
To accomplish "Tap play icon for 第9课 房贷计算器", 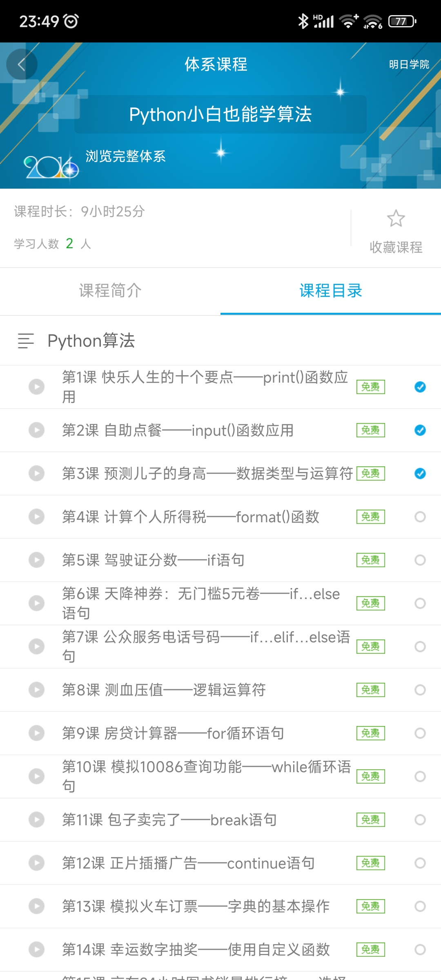I will [36, 733].
